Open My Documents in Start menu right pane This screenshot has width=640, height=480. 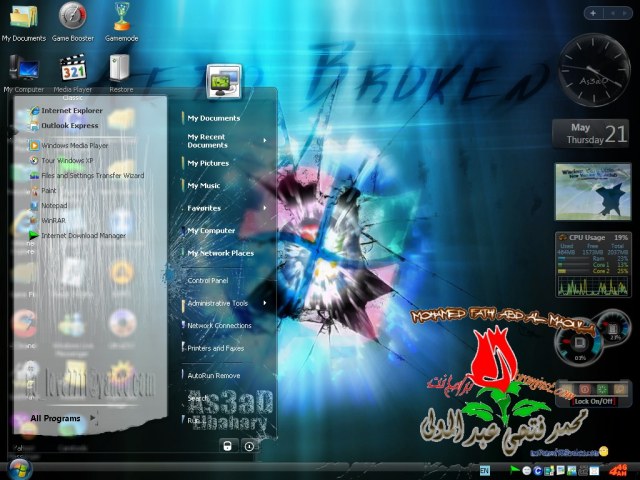(211, 118)
